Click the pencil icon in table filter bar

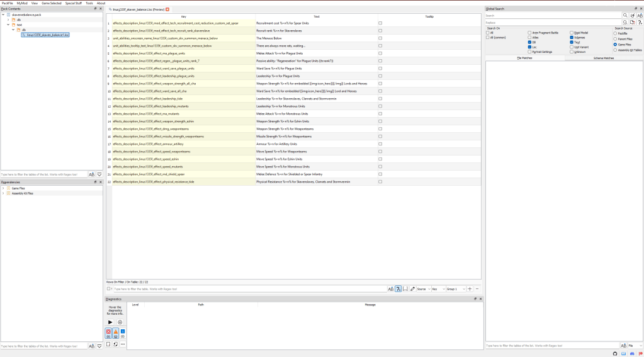tap(412, 288)
